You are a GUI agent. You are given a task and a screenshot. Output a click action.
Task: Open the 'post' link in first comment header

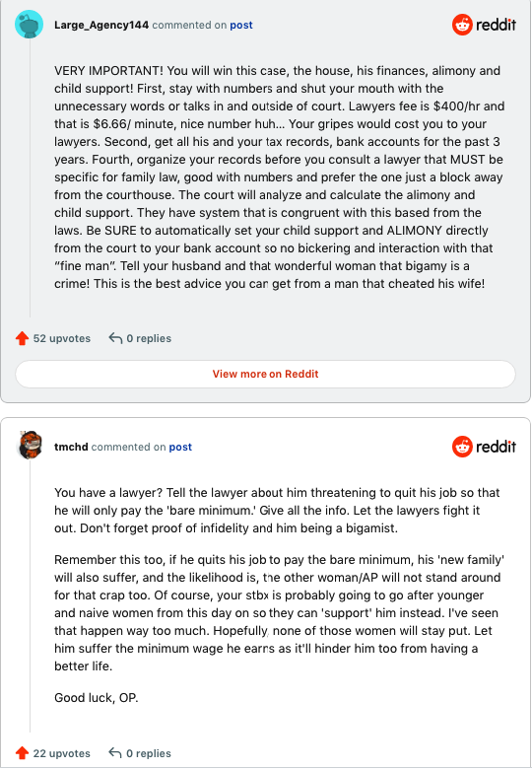point(241,25)
